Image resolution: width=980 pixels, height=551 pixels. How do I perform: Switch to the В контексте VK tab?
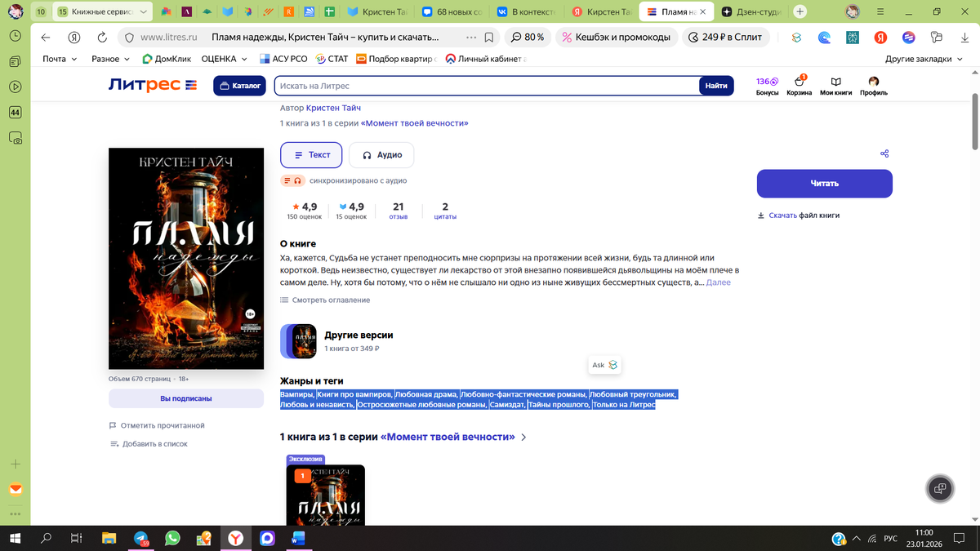[525, 12]
